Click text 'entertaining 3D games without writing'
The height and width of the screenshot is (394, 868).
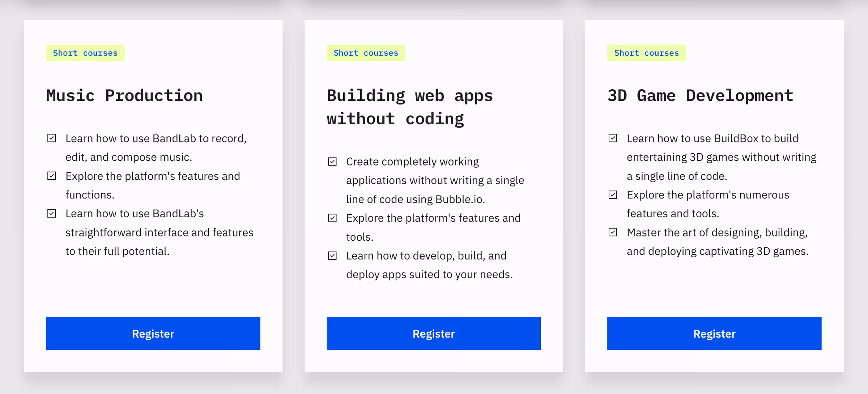pos(722,157)
